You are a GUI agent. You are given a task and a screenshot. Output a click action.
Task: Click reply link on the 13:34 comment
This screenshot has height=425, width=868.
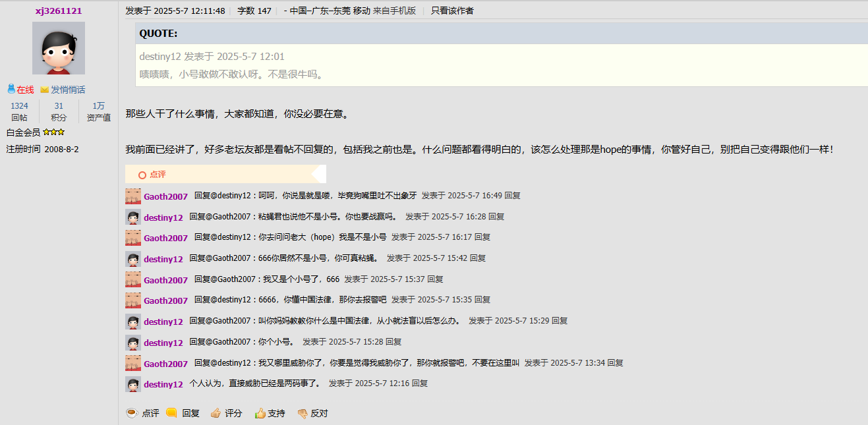coord(615,363)
